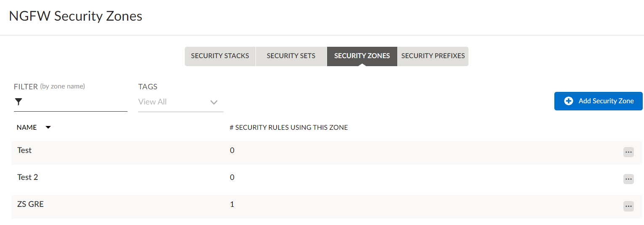Switch to the Security Stacks tab

point(220,56)
